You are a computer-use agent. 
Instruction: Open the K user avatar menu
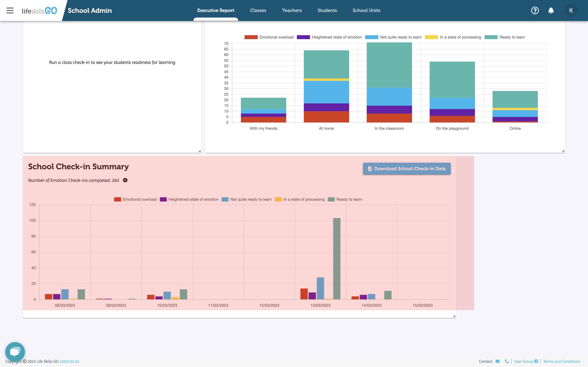[571, 10]
